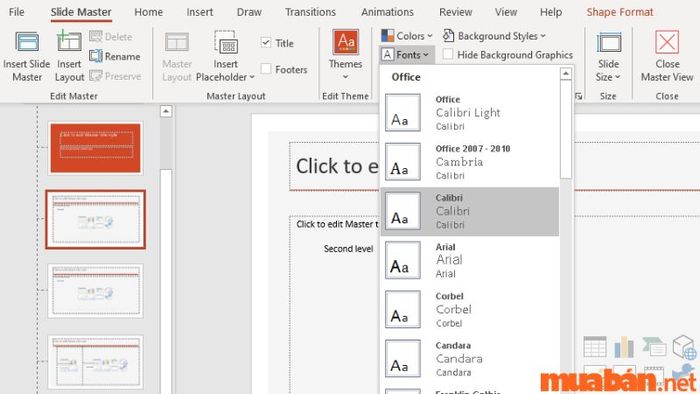This screenshot has width=700, height=394.
Task: Enable the Footers checkbox
Action: [266, 69]
